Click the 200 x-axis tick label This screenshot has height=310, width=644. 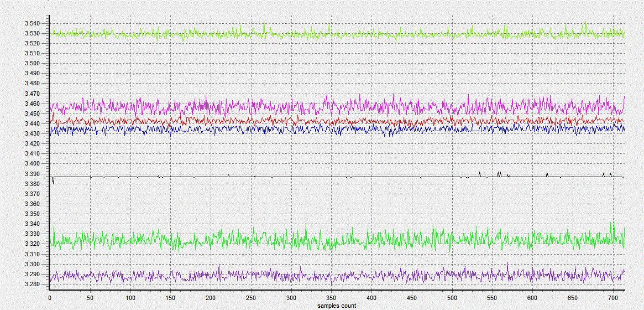(211, 298)
